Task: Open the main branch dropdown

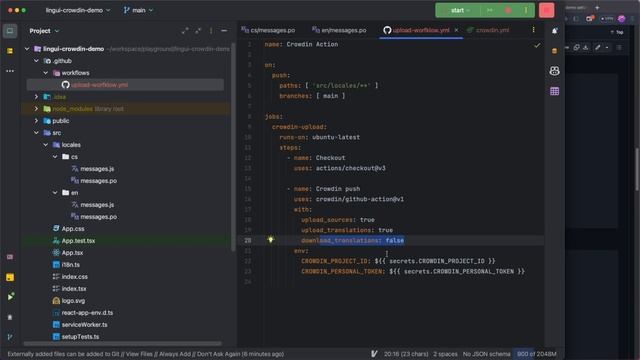Action: pyautogui.click(x=138, y=10)
